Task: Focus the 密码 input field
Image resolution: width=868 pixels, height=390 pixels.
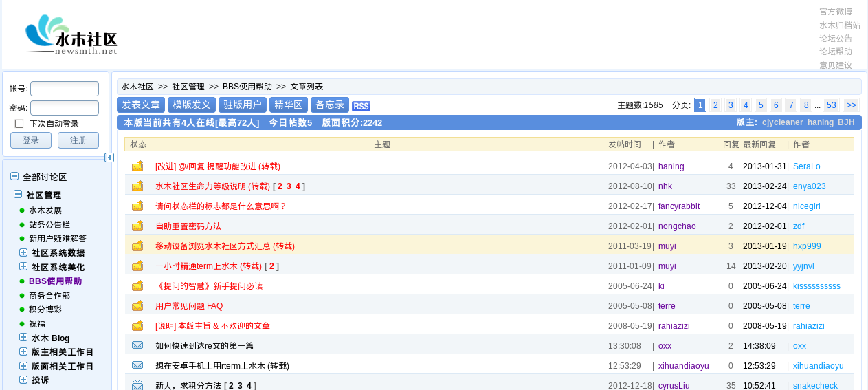Action: tap(65, 108)
